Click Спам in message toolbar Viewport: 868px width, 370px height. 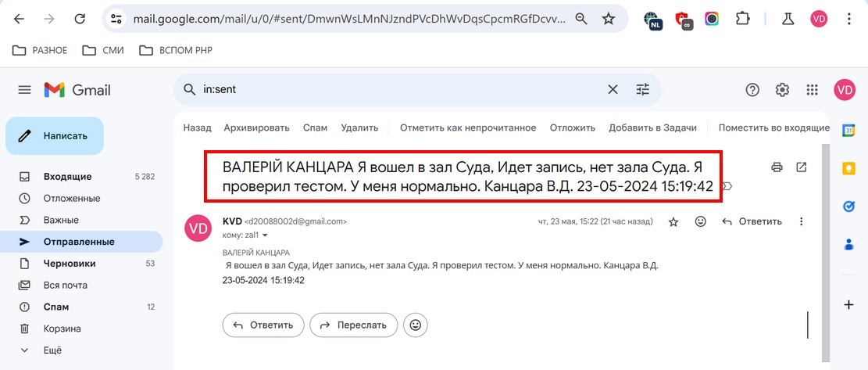[x=315, y=128]
